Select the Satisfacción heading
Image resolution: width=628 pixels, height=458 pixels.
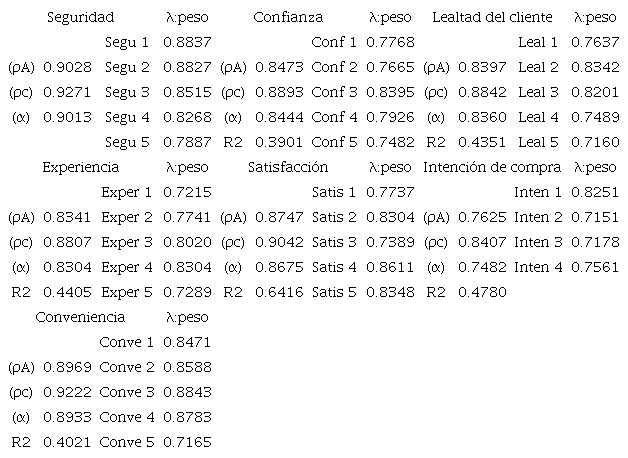pyautogui.click(x=288, y=167)
